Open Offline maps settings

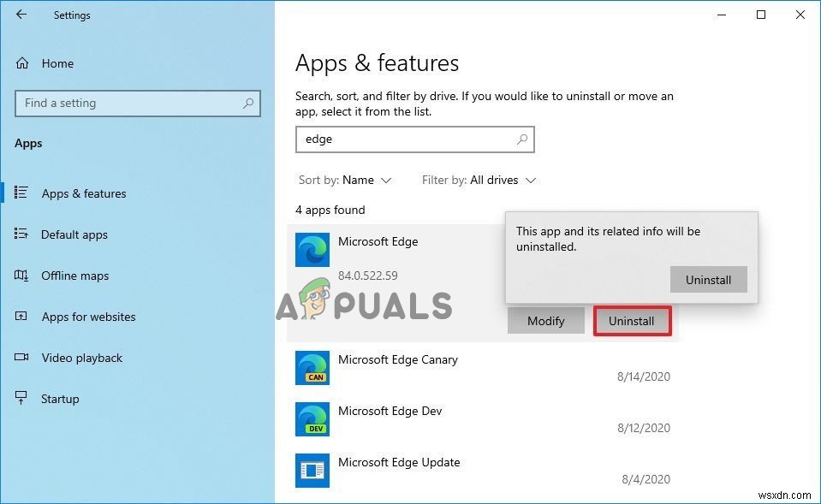tap(75, 276)
